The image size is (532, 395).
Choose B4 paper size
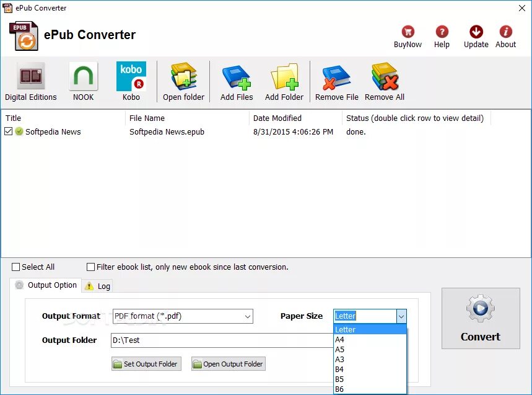click(370, 369)
